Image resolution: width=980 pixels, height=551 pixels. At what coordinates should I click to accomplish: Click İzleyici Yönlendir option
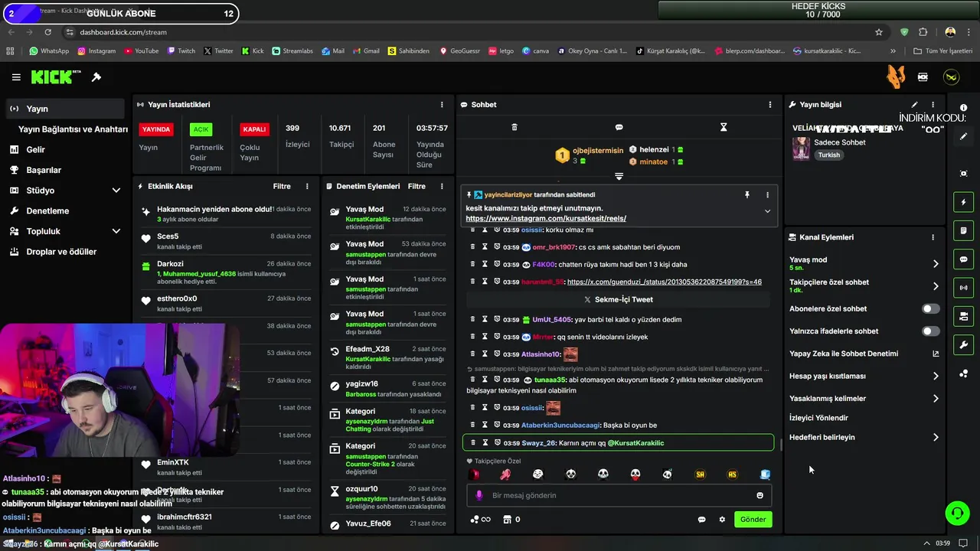click(818, 418)
